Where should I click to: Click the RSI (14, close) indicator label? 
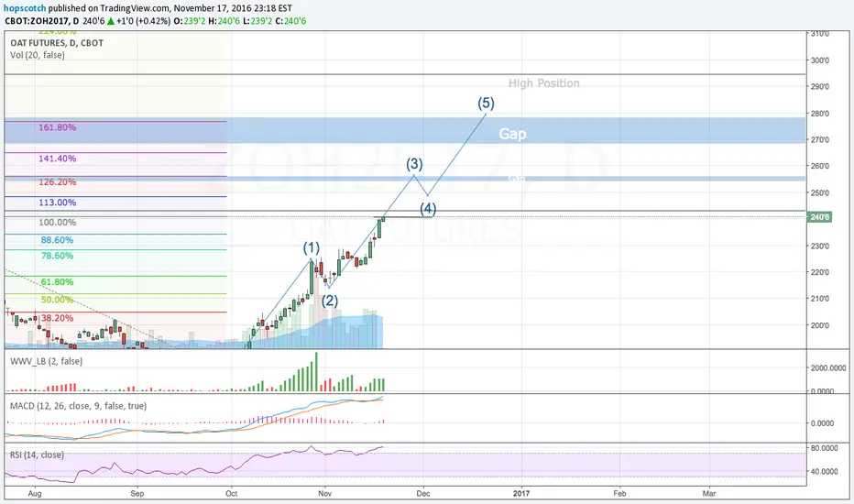(x=37, y=455)
